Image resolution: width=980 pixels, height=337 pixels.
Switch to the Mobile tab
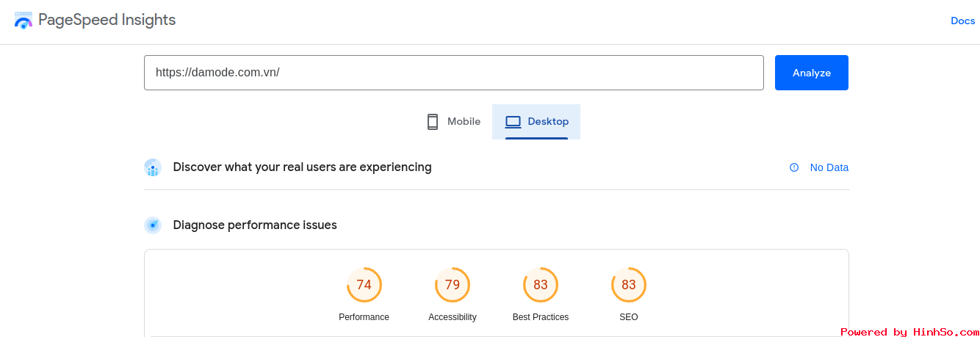453,122
